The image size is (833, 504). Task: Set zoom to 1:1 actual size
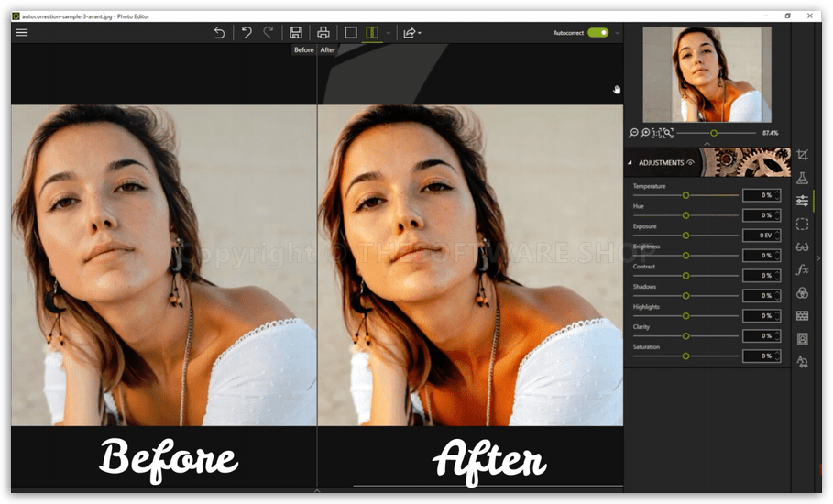[657, 133]
